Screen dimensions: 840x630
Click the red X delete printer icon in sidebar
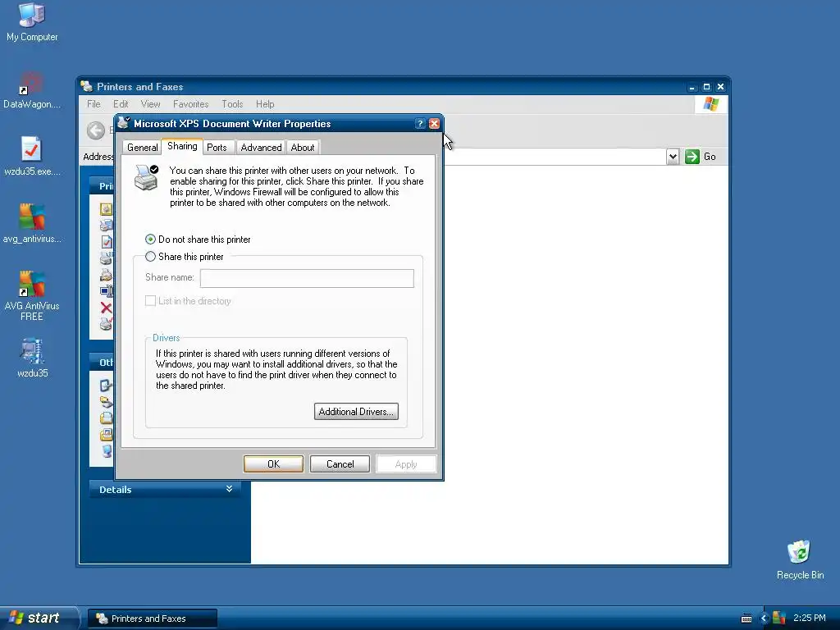pos(106,308)
